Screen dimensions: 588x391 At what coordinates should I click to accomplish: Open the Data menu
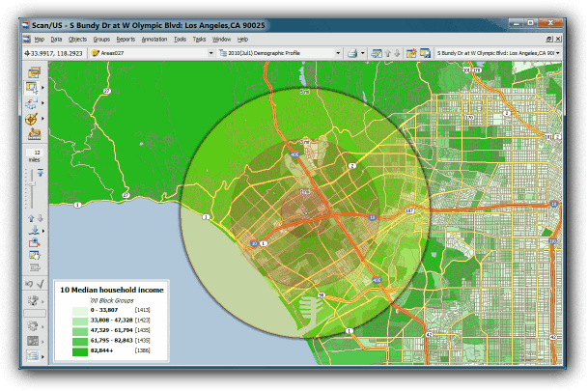point(56,40)
